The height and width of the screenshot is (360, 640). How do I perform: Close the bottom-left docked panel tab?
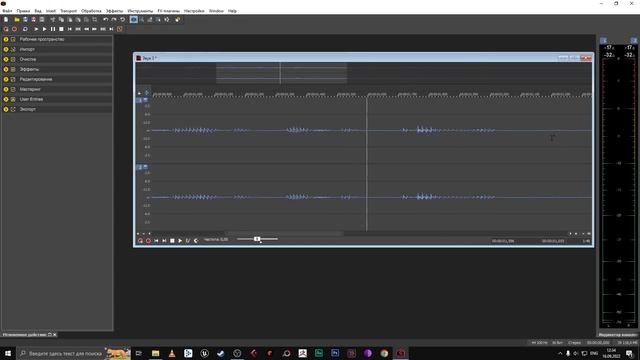(x=55, y=335)
